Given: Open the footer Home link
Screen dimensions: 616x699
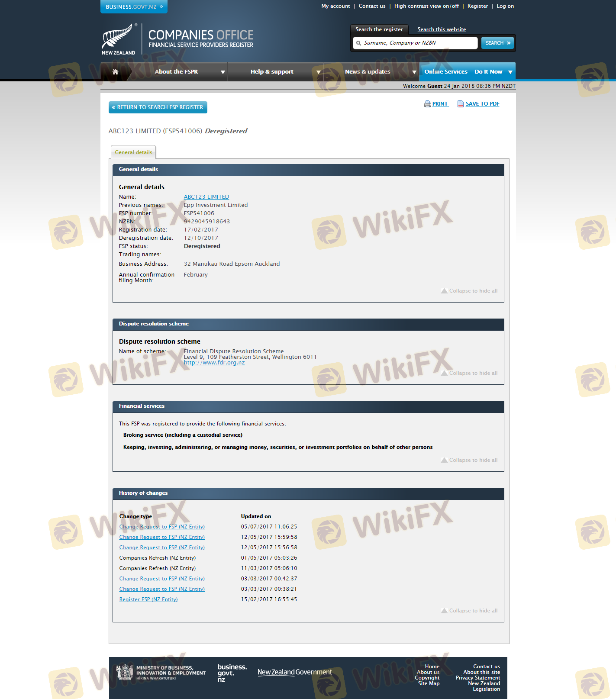Looking at the screenshot, I should [432, 667].
